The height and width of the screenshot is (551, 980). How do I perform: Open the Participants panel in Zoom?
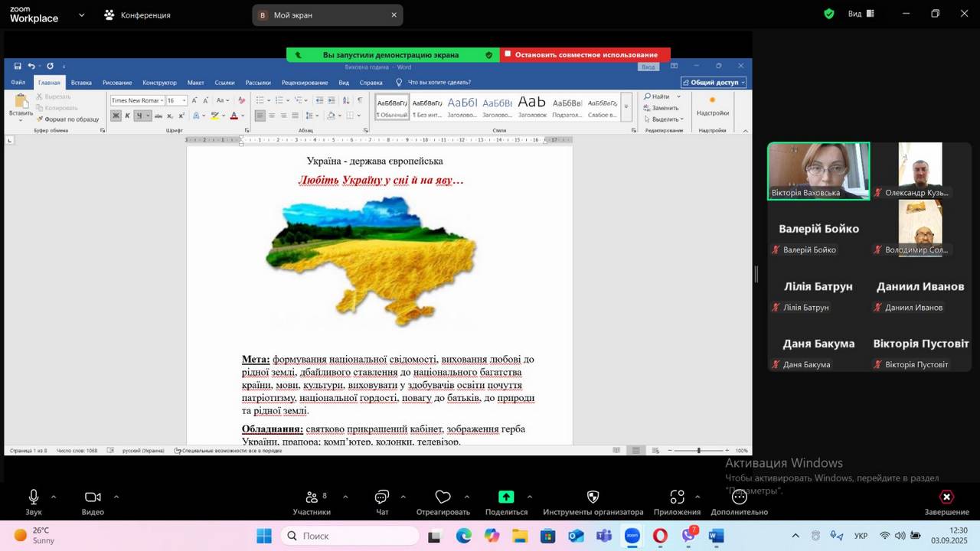pyautogui.click(x=312, y=497)
